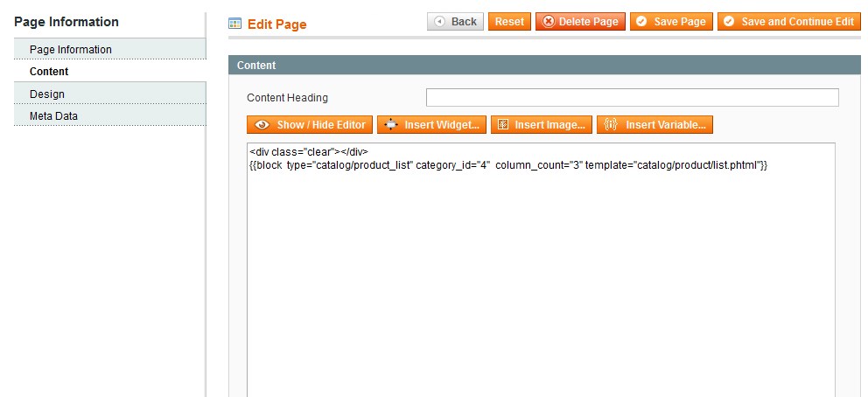This screenshot has height=397, width=868.
Task: Click the Content Heading label
Action: coord(287,98)
